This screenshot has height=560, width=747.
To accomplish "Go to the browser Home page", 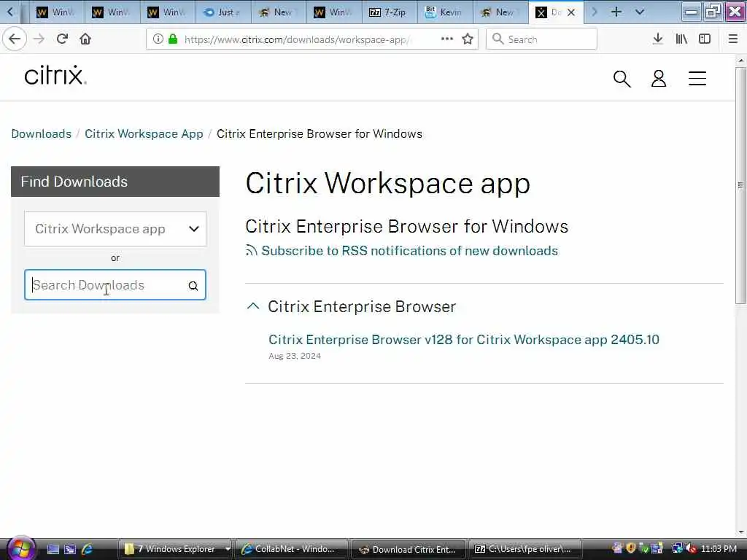I will coord(85,39).
